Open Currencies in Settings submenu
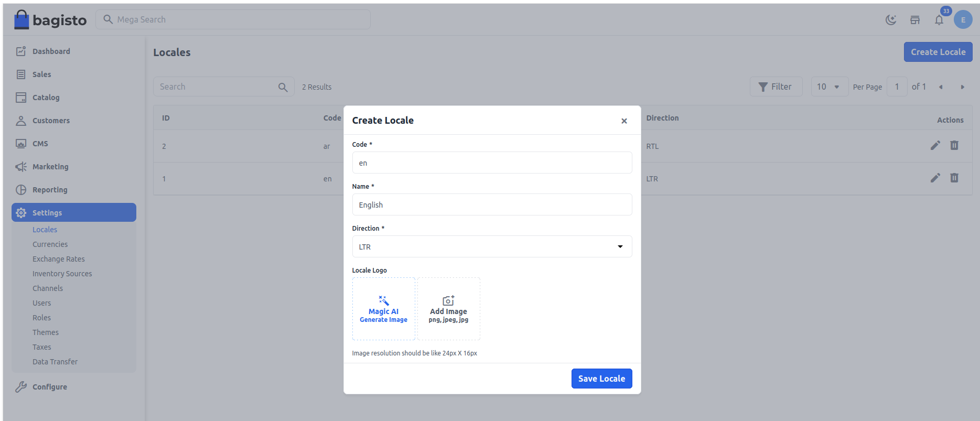This screenshot has width=980, height=421. coord(50,244)
